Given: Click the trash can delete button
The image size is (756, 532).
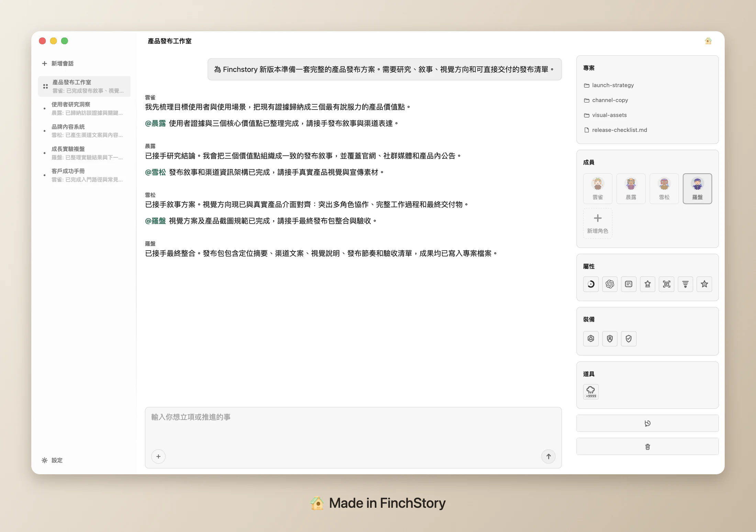Looking at the screenshot, I should click(647, 446).
